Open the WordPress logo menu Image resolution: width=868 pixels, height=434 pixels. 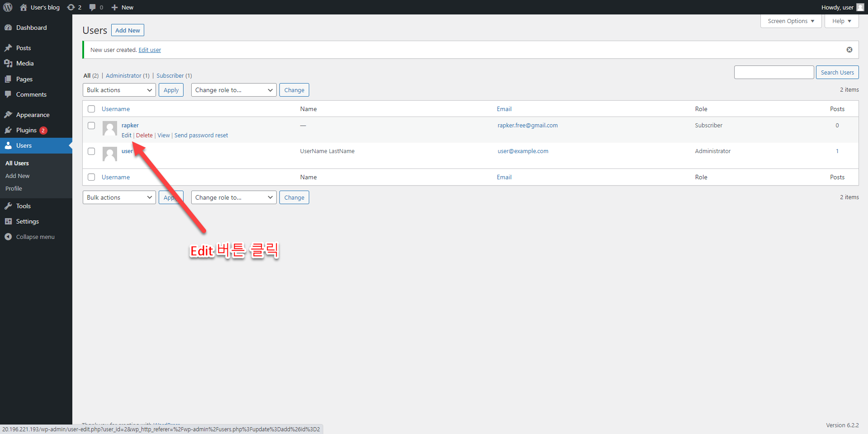[x=8, y=7]
